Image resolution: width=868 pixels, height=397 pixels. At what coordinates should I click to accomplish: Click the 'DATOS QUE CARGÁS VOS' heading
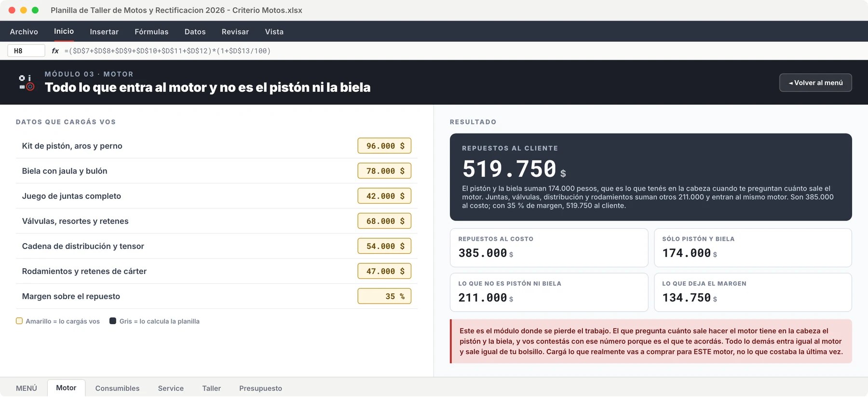point(66,122)
